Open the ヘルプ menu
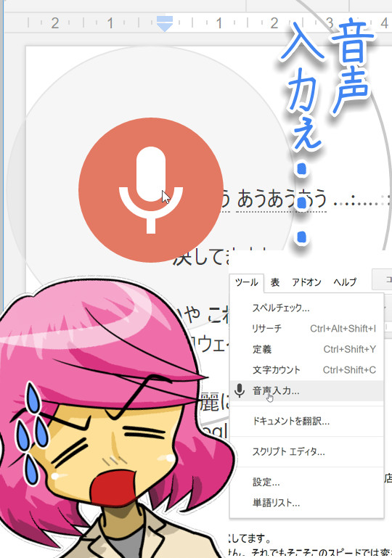392x558 pixels. click(345, 282)
